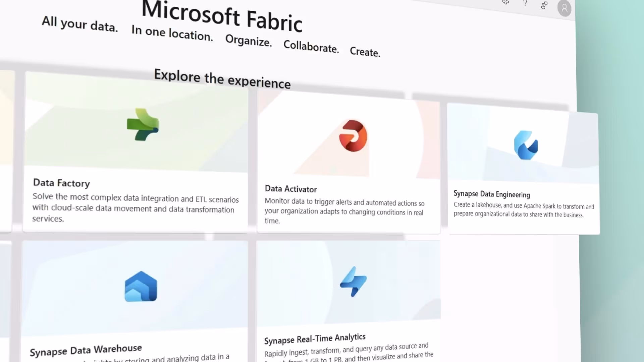Click the 'All your data.' text
The width and height of the screenshot is (644, 362).
[x=80, y=24]
